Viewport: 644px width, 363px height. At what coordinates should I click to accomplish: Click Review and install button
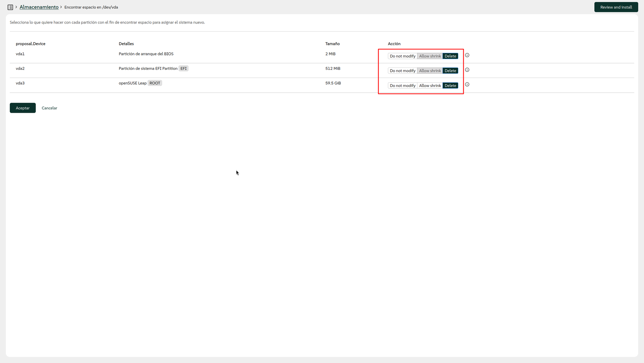point(616,7)
